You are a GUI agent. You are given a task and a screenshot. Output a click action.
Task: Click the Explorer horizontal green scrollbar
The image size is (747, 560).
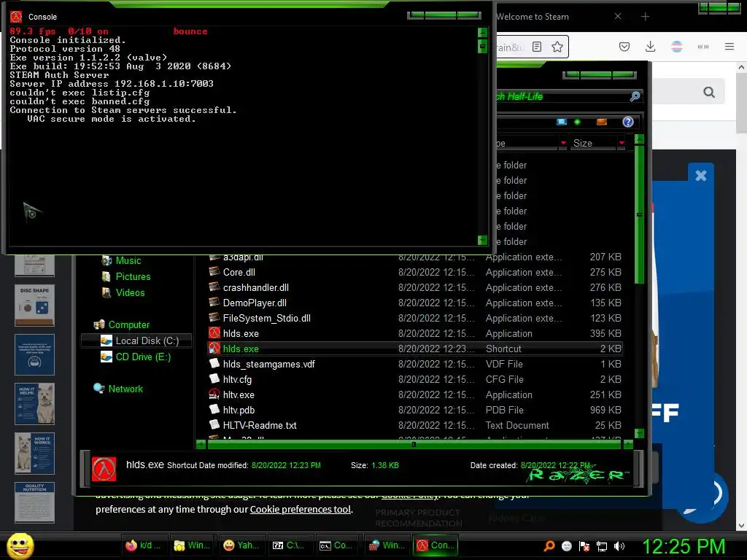414,445
